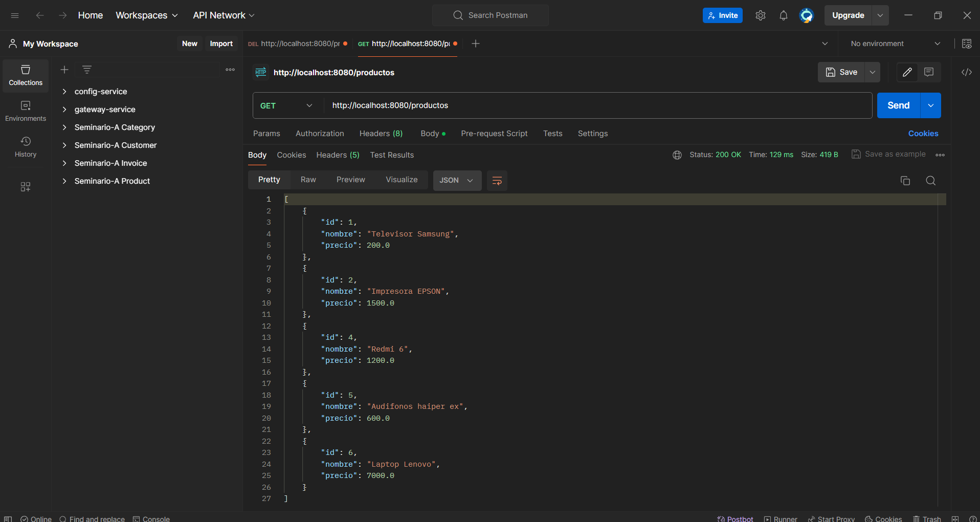The width and height of the screenshot is (980, 522).
Task: Open the Cookies link
Action: click(x=923, y=134)
